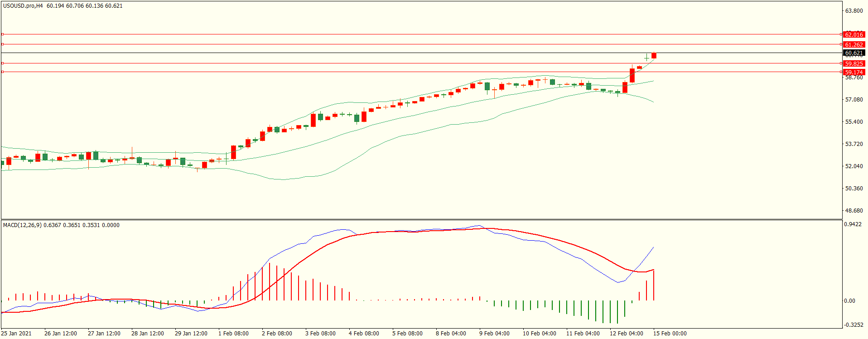Viewport: 868px width, 339px height.
Task: Click the 28 Jan 12:00 time label
Action: (148, 334)
